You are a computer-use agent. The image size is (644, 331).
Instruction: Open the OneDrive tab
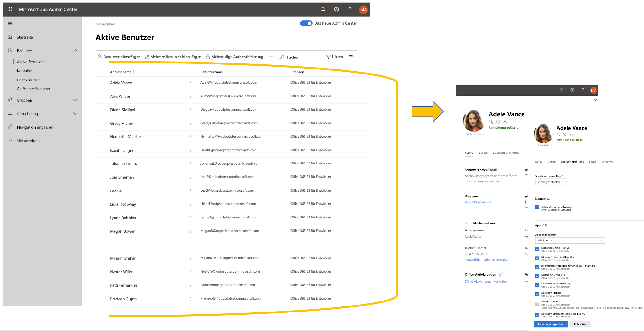click(607, 162)
